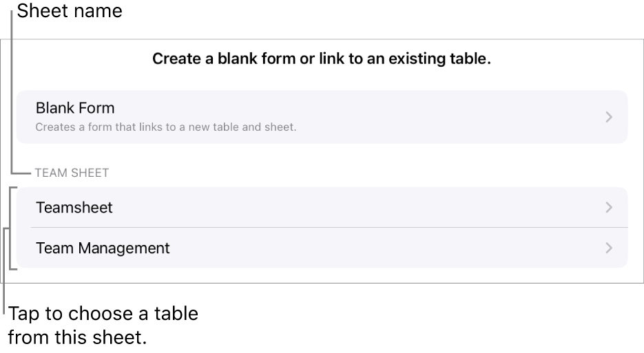Image resolution: width=644 pixels, height=353 pixels.
Task: Click the 'Sheet name' callout label
Action: [70, 11]
